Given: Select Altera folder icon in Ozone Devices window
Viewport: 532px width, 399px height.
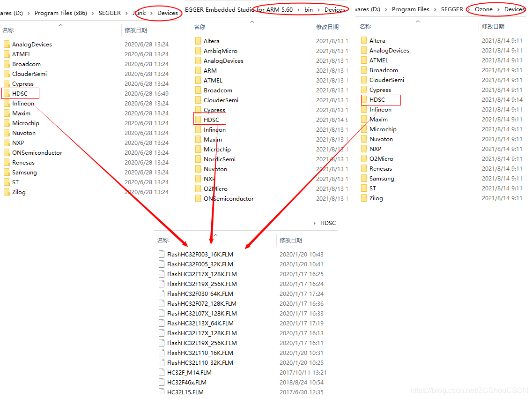Looking at the screenshot, I should [364, 40].
